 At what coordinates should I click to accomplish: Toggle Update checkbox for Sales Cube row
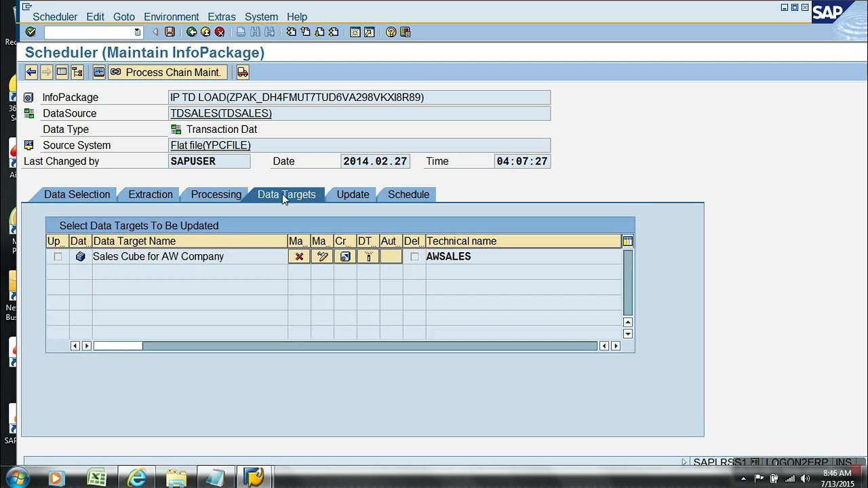[58, 256]
